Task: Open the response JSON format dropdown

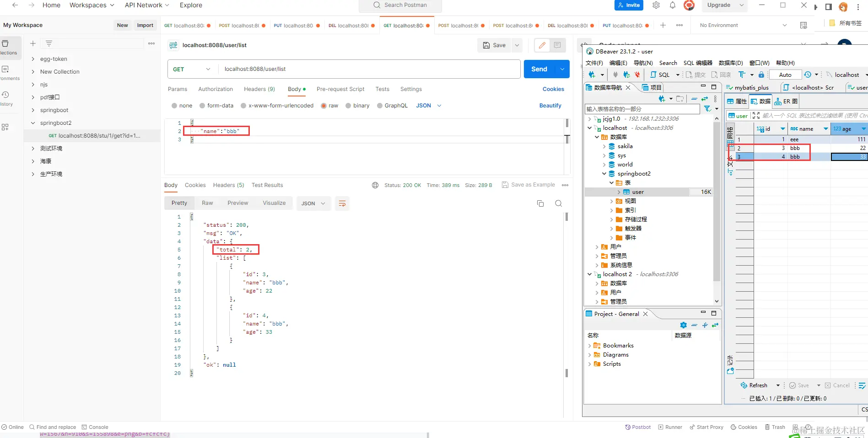Action: (313, 203)
